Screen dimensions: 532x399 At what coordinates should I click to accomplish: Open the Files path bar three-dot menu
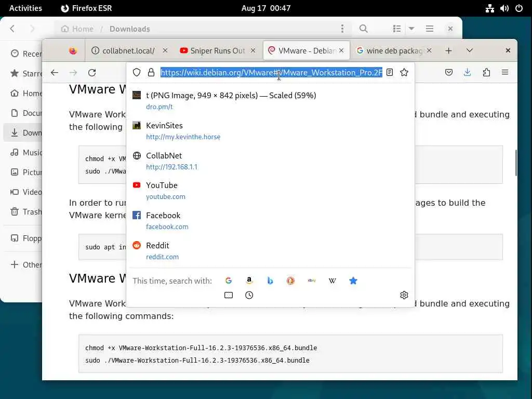(342, 29)
